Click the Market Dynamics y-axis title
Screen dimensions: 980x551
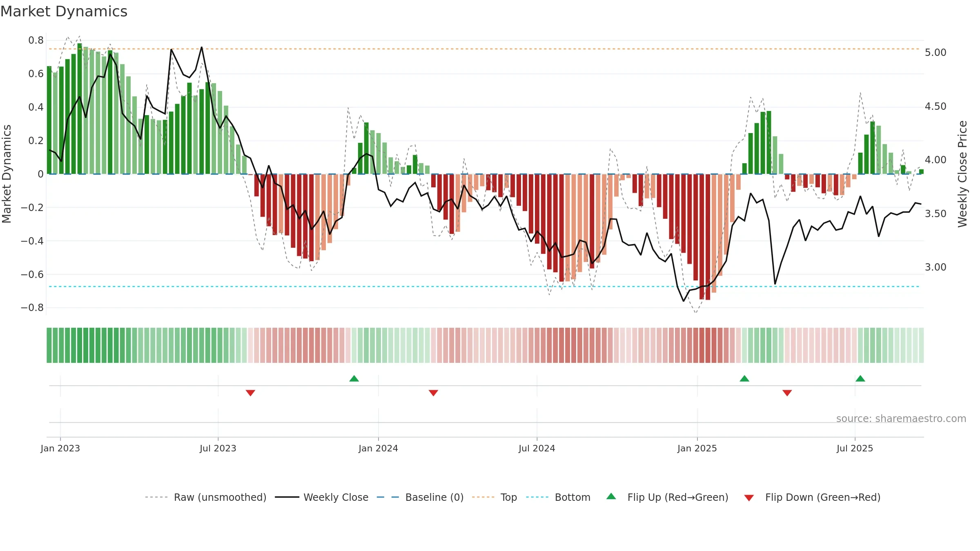click(7, 174)
